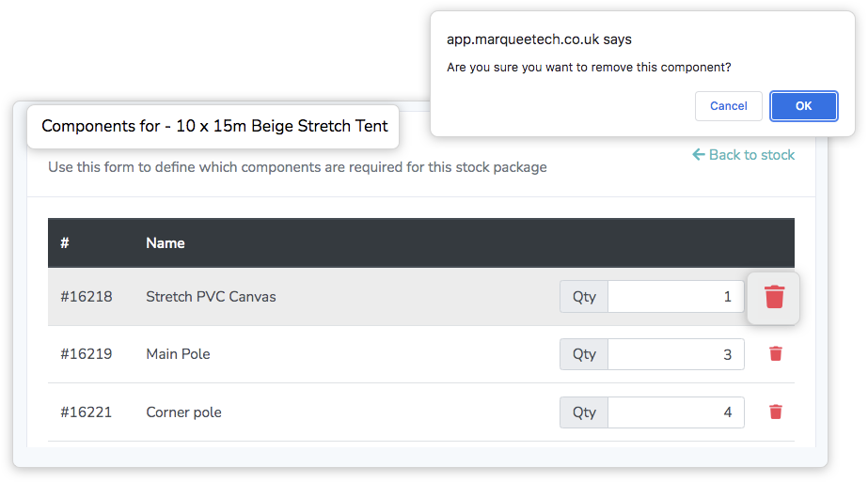Click the Name column header

[x=166, y=243]
